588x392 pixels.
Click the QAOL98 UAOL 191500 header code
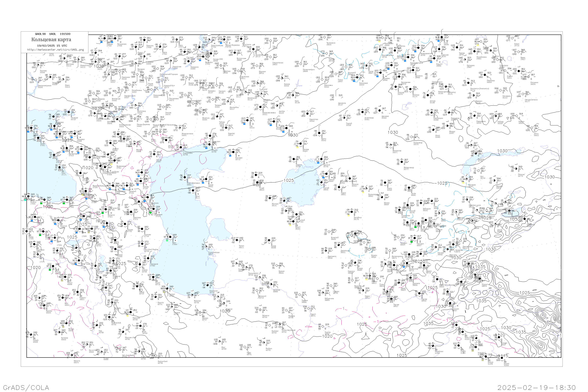click(53, 34)
